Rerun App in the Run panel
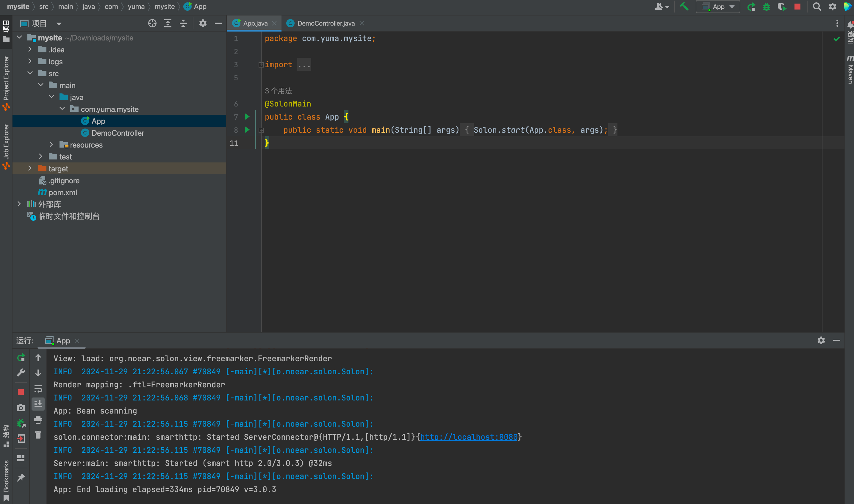854x504 pixels. pyautogui.click(x=21, y=357)
